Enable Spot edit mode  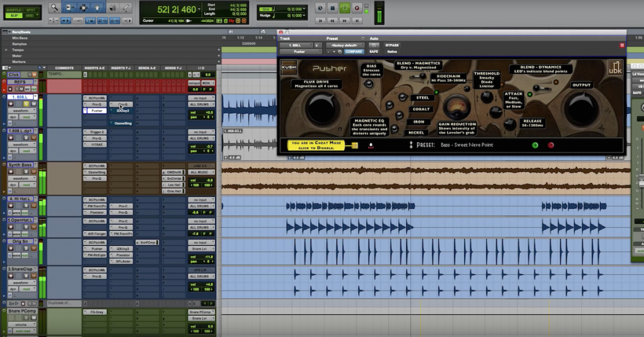pyautogui.click(x=30, y=9)
